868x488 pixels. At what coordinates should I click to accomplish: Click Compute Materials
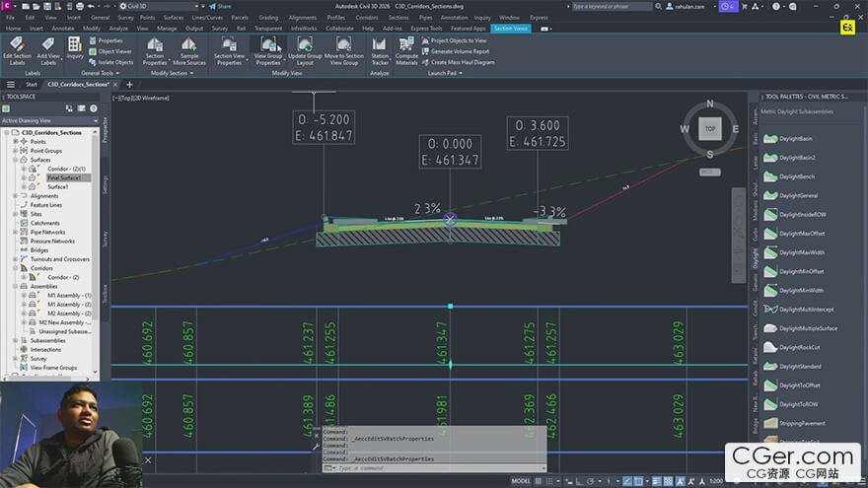[406, 51]
